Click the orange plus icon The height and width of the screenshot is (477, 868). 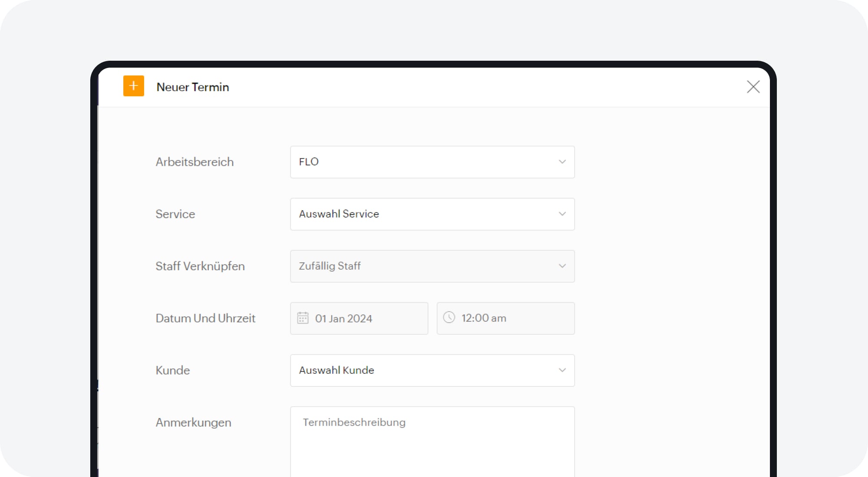click(133, 86)
